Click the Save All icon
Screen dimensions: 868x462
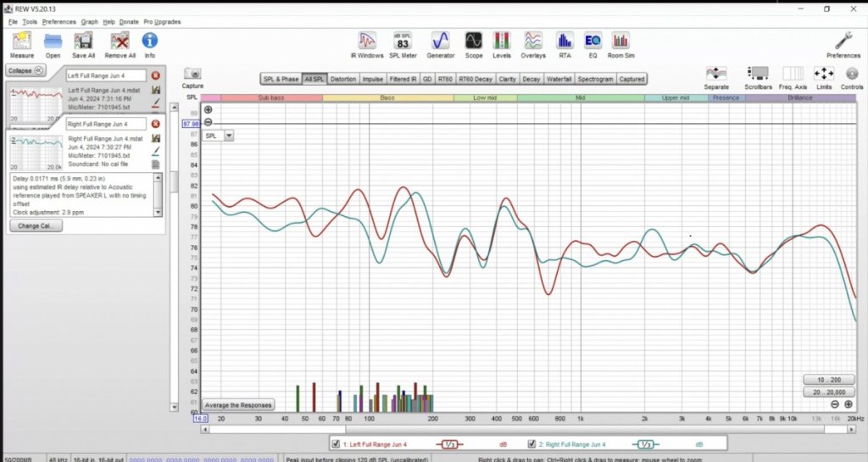84,45
